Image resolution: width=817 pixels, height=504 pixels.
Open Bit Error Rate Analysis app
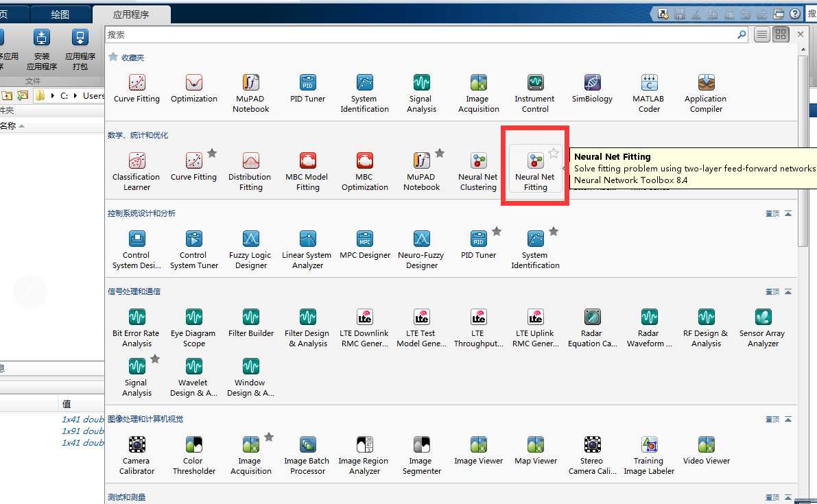[x=137, y=328]
